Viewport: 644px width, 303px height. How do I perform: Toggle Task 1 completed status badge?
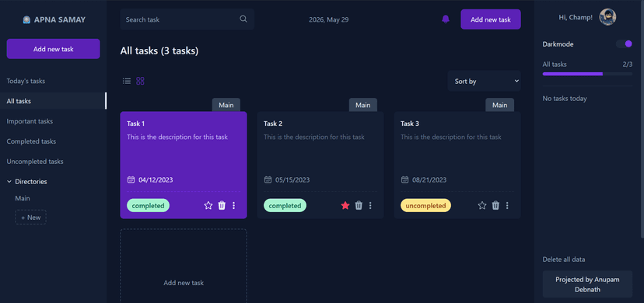148,205
